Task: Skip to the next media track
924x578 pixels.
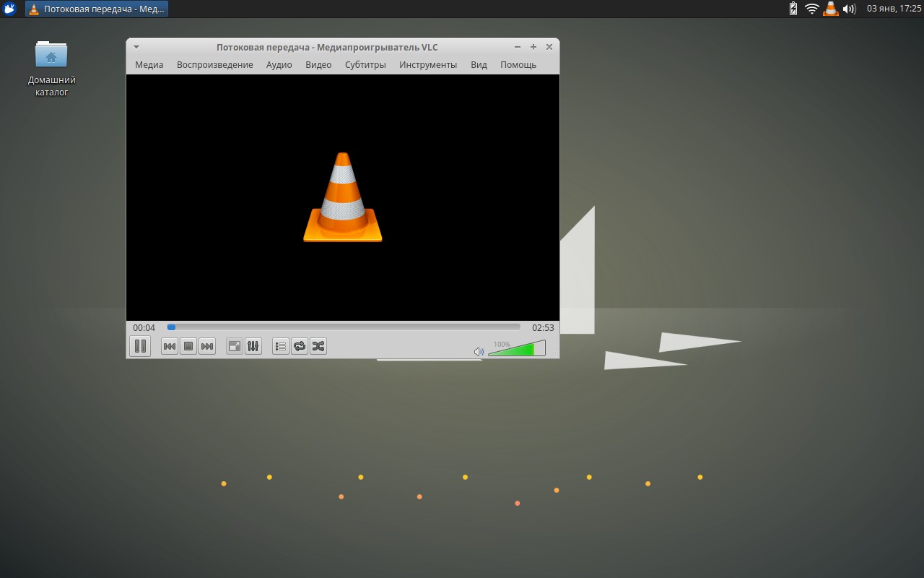Action: tap(207, 346)
